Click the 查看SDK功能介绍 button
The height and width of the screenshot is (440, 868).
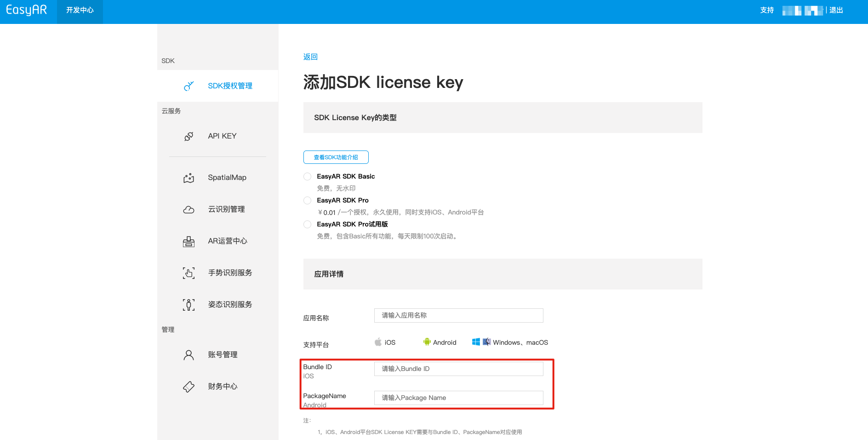point(336,157)
